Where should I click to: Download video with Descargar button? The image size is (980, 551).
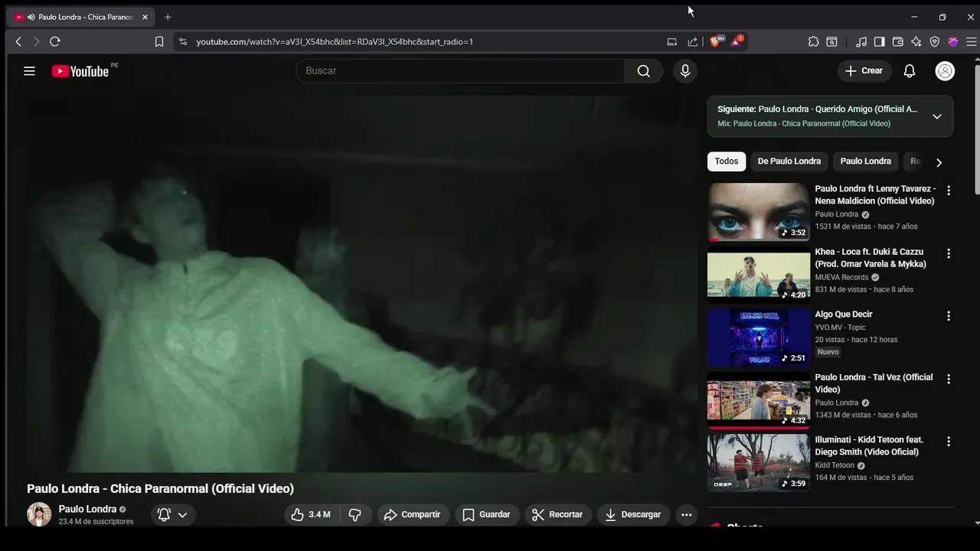(633, 514)
